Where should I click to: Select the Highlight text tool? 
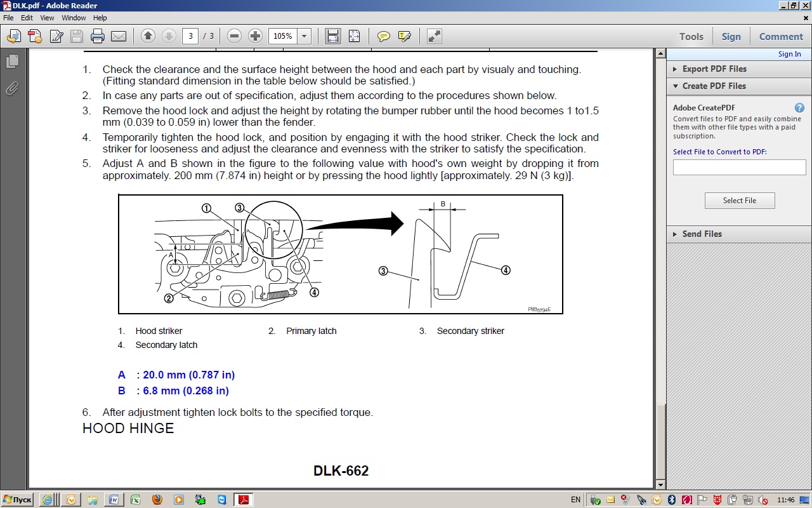click(405, 36)
